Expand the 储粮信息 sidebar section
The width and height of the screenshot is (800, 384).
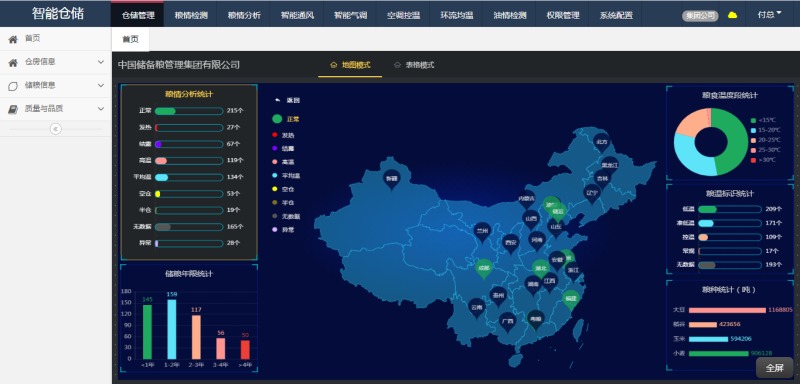click(x=56, y=86)
